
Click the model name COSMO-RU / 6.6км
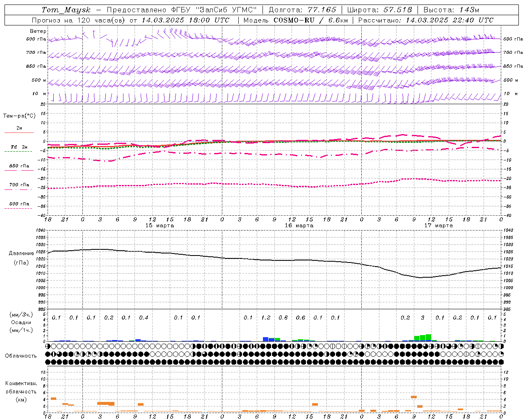[311, 20]
